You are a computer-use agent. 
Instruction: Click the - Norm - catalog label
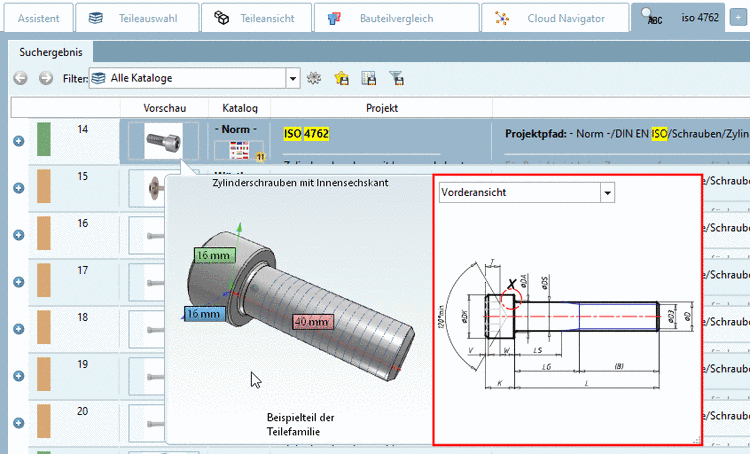coord(236,129)
